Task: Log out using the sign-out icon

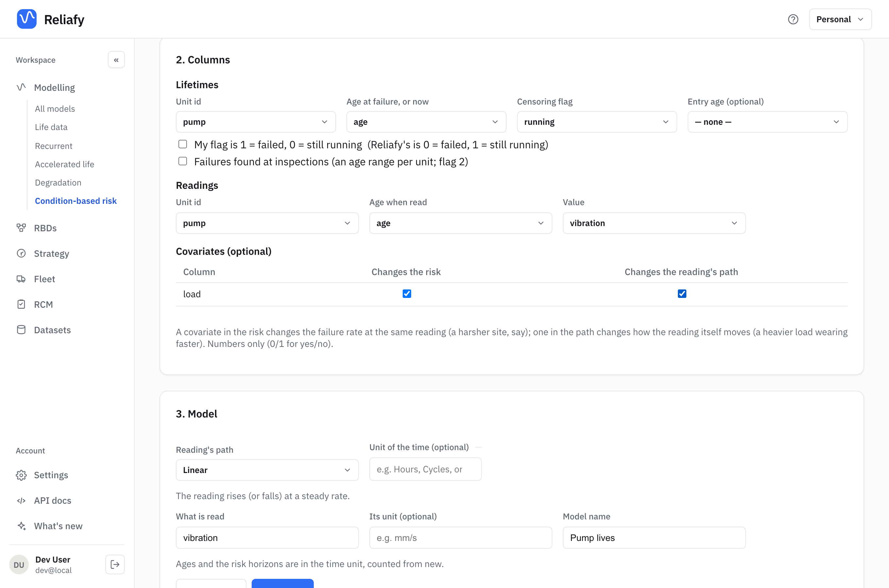Action: pyautogui.click(x=115, y=564)
